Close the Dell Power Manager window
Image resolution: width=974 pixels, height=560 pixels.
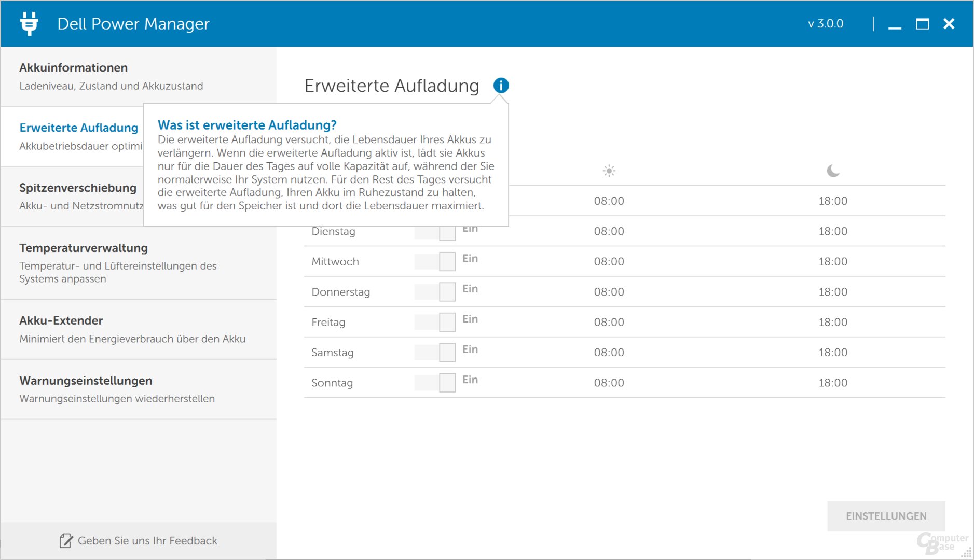click(949, 24)
